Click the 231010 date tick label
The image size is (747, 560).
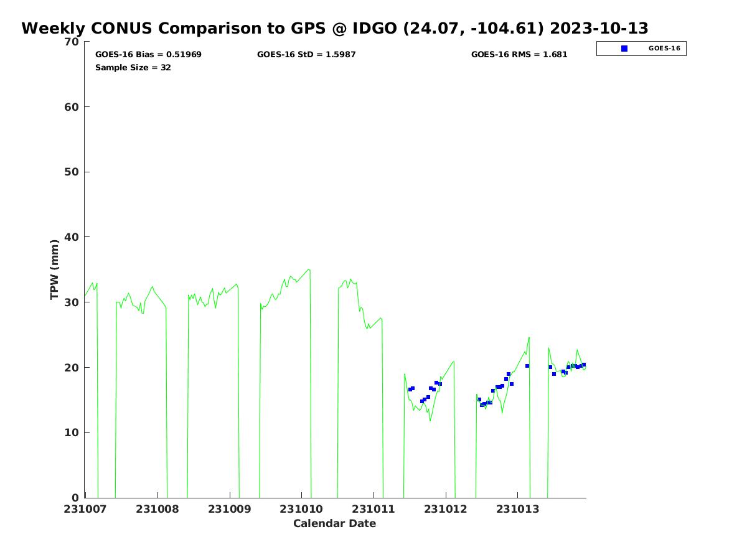click(301, 509)
